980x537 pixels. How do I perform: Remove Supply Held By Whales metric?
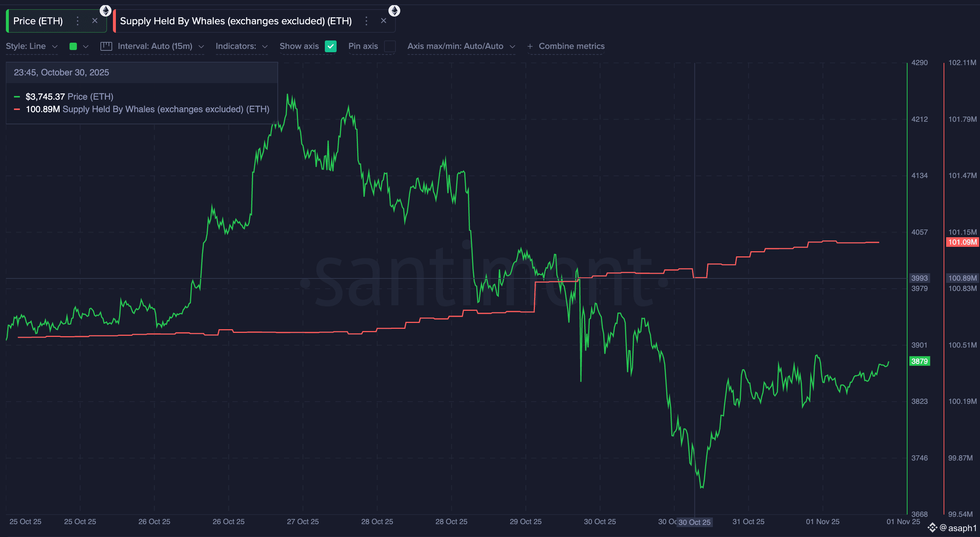pyautogui.click(x=383, y=21)
